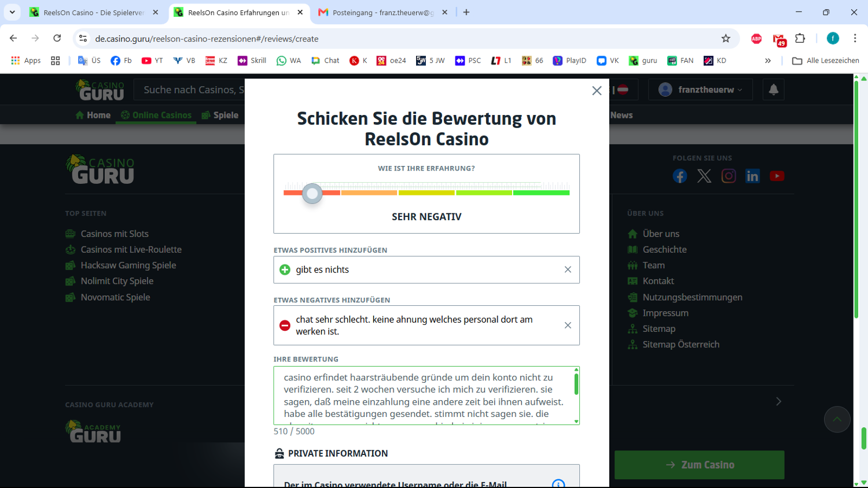This screenshot has height=488, width=868.
Task: Open the WA WhatsApp bookmark
Action: point(289,60)
